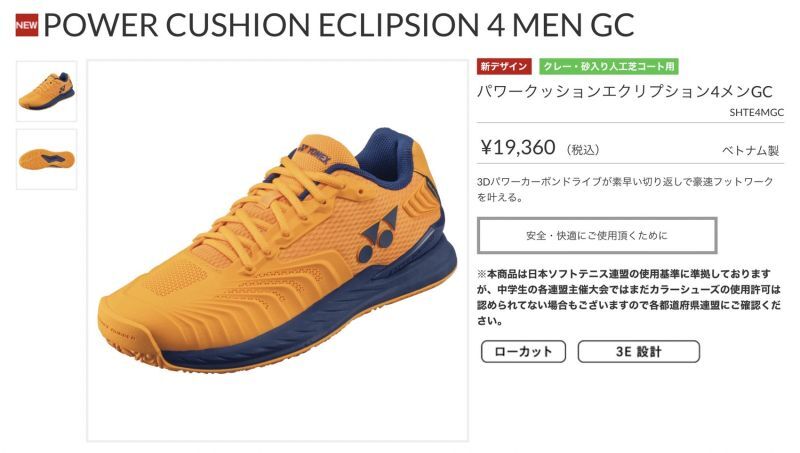Click the Yonex logo on the shoe side
The height and width of the screenshot is (453, 800).
(x=378, y=236)
